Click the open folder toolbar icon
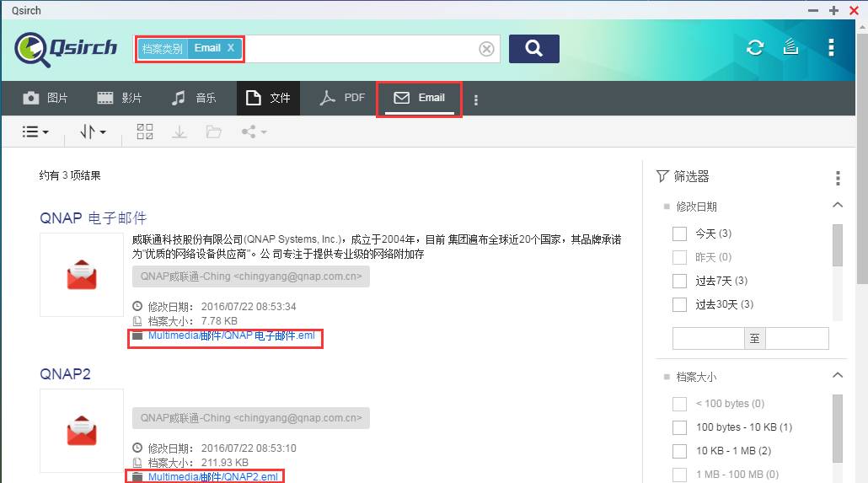 coord(214,131)
